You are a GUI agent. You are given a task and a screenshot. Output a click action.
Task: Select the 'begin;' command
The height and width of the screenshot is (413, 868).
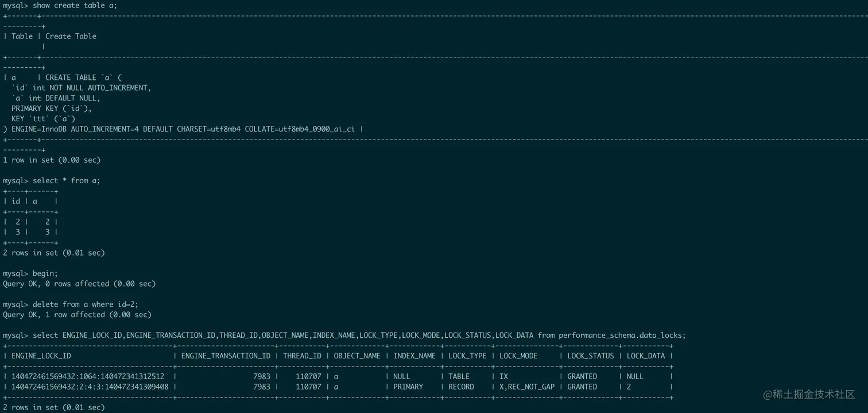pos(45,273)
